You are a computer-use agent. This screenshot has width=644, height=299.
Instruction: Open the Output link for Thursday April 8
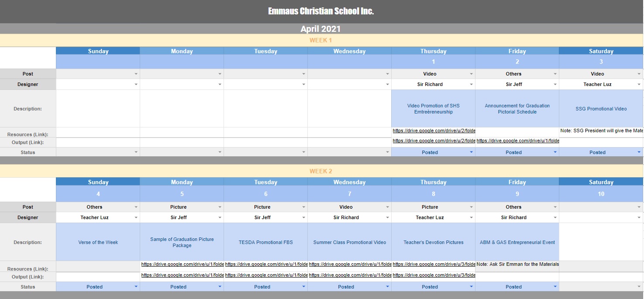(434, 275)
